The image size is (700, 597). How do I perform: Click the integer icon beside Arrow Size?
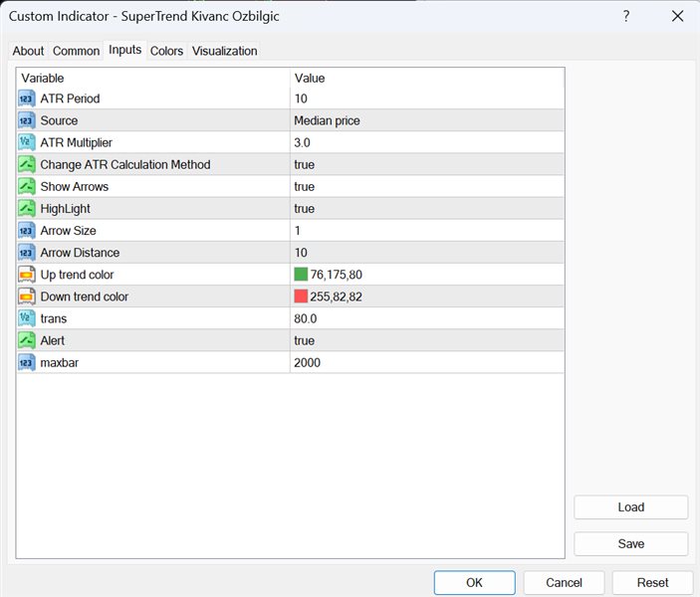(x=26, y=231)
